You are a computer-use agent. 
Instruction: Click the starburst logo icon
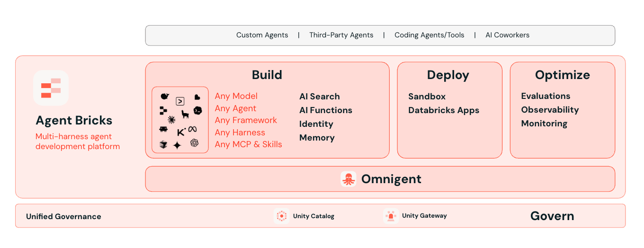pyautogui.click(x=171, y=120)
